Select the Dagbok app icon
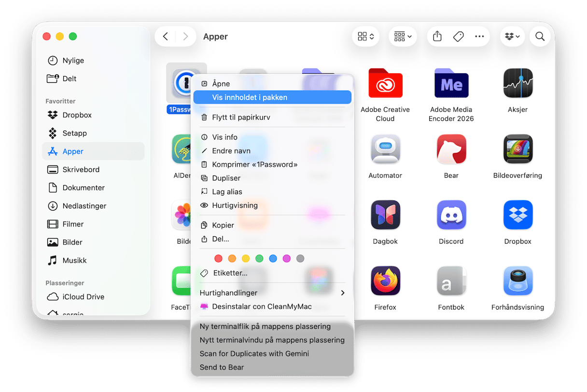 click(x=385, y=215)
